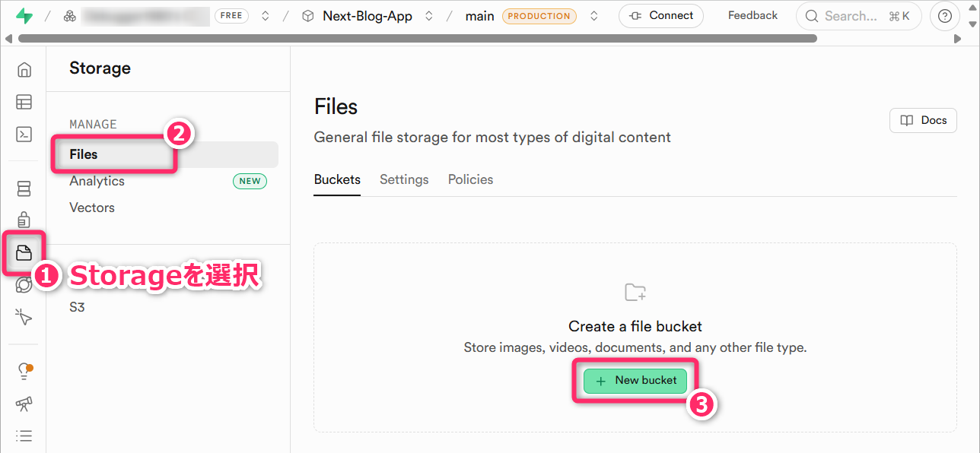Expand the organization switcher chevron
980x453 pixels.
(266, 16)
